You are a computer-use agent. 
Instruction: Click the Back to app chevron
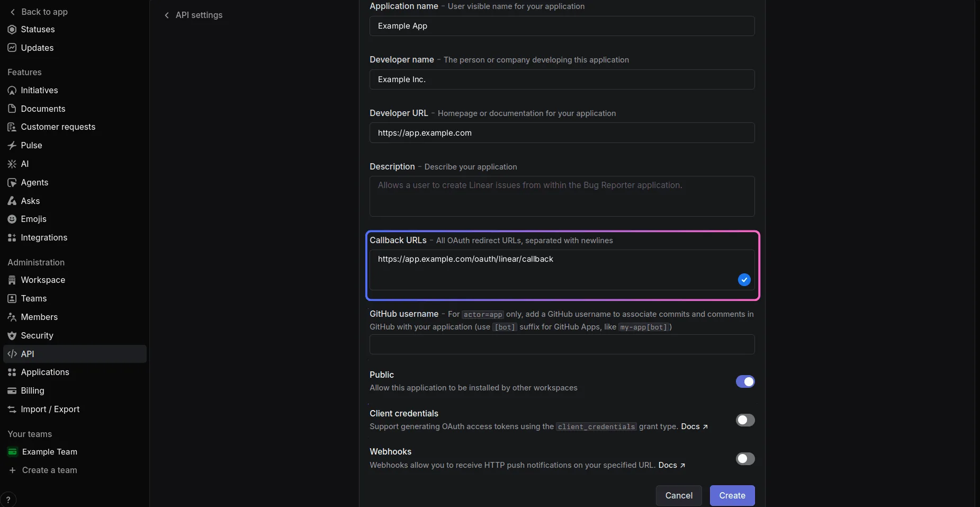pos(13,12)
